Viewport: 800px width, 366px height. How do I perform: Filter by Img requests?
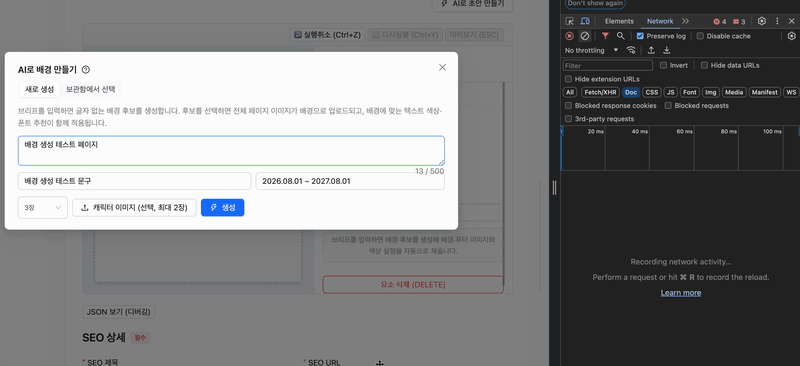(710, 92)
